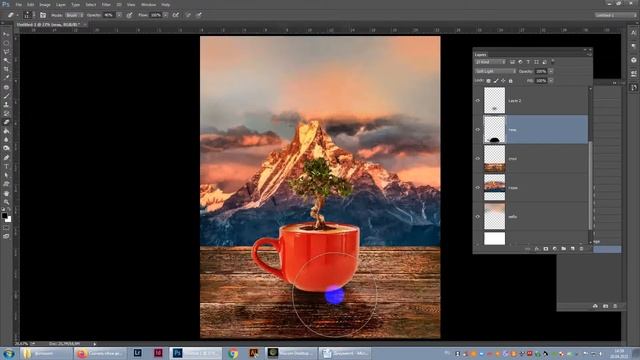
Task: Select the Clone Stamp tool
Action: (x=6, y=105)
